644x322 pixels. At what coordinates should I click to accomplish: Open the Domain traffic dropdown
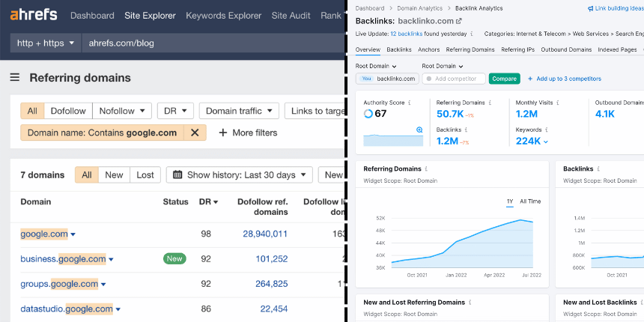coord(239,111)
